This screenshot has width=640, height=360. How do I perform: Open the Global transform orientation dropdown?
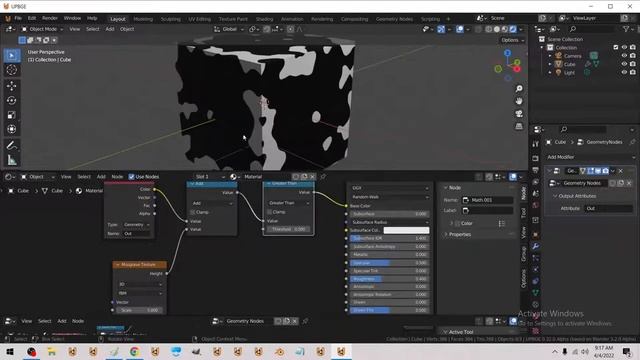tap(229, 29)
